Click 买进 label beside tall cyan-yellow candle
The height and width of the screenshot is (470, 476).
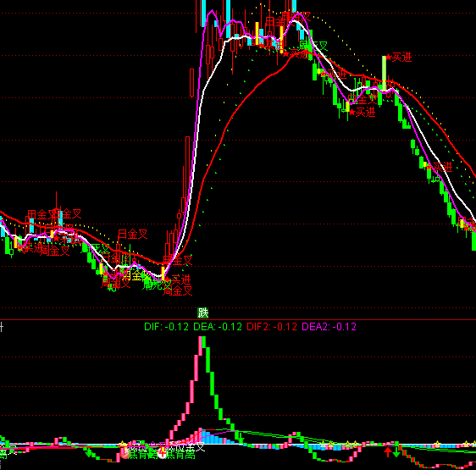click(402, 57)
